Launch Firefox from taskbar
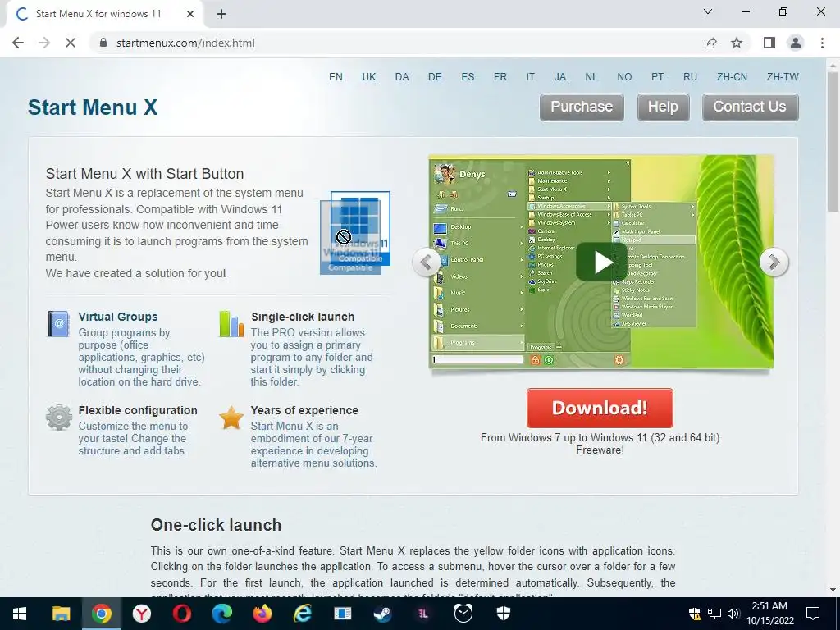840x630 pixels. click(262, 614)
